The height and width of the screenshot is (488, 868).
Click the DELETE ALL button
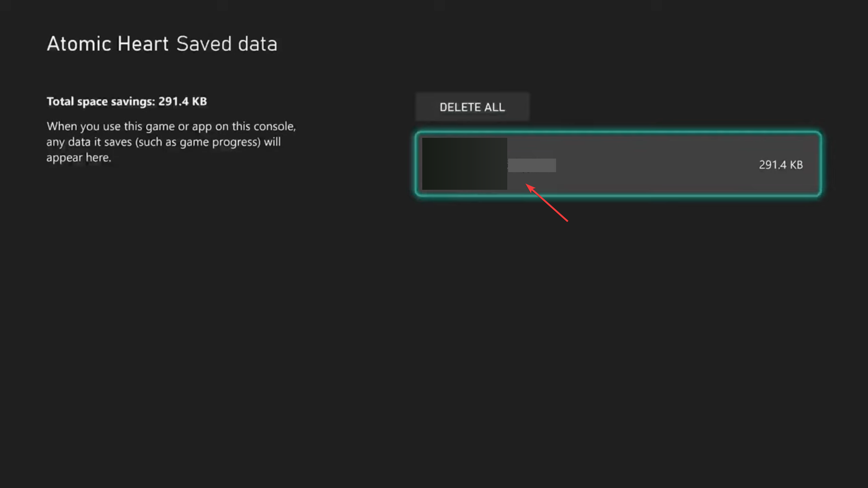(x=472, y=107)
